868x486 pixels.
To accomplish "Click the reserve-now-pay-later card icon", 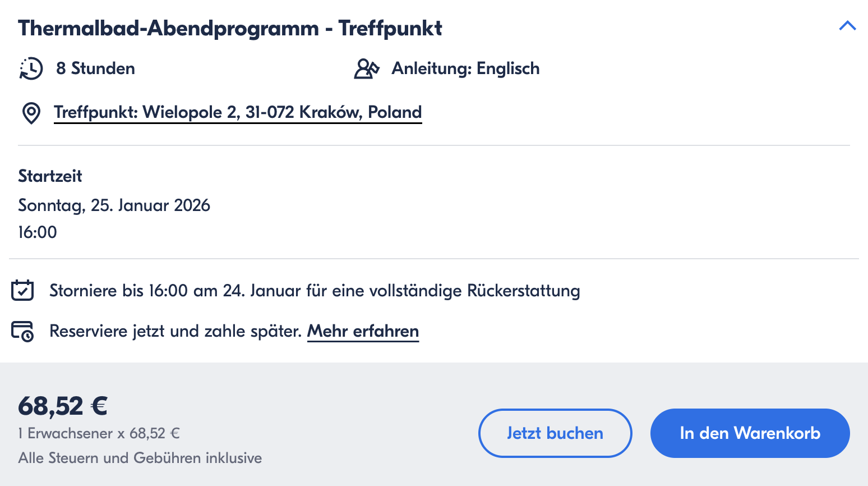I will (x=22, y=331).
